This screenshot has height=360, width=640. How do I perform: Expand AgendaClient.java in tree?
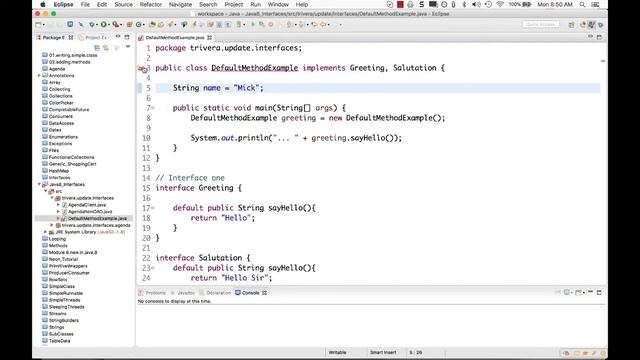[58, 205]
